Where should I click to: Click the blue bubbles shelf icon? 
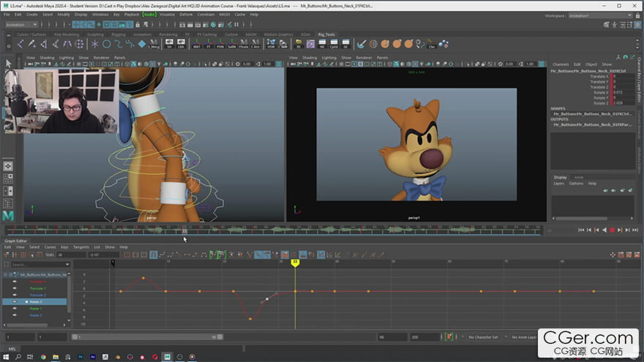point(443,44)
